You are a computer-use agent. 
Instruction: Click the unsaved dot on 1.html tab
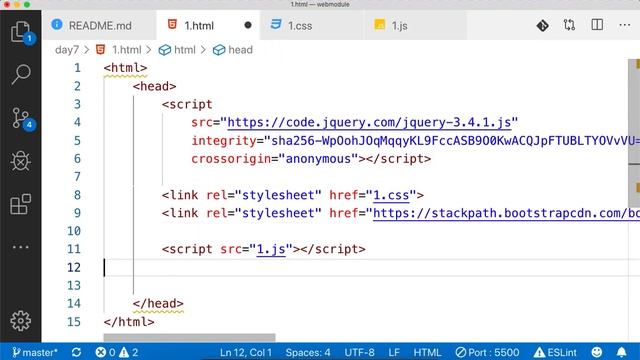click(x=248, y=25)
